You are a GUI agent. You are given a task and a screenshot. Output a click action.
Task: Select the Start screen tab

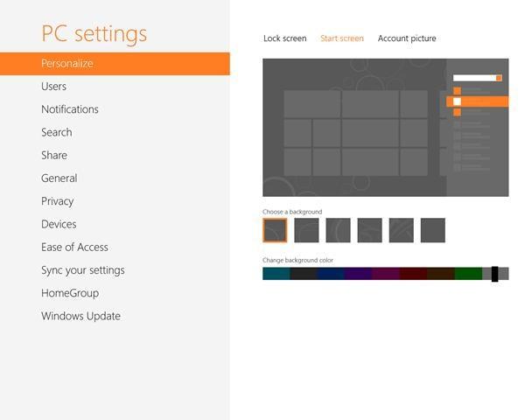[x=342, y=38]
